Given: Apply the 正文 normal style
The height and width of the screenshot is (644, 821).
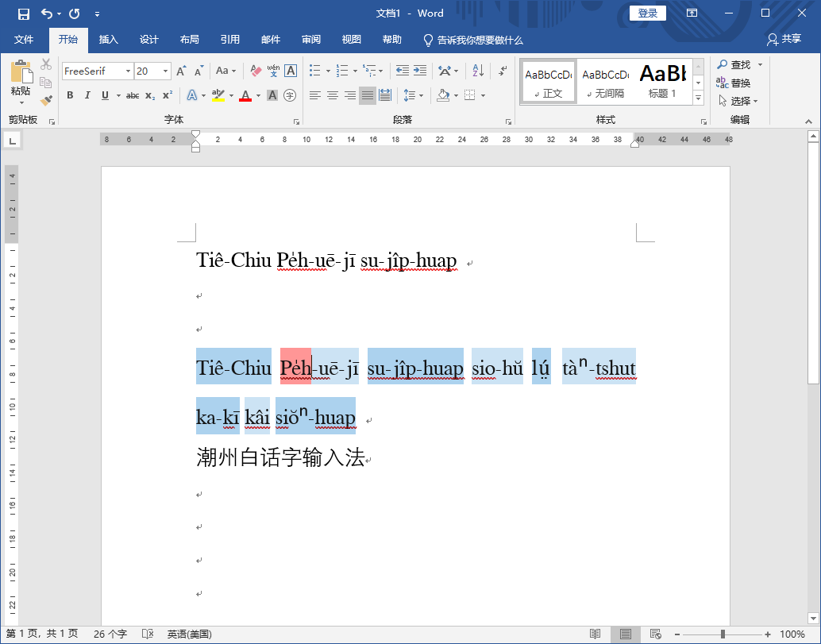Looking at the screenshot, I should click(x=549, y=82).
